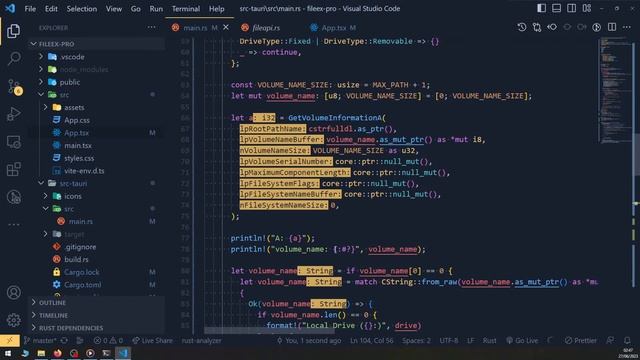
Task: Click the remote window indicator in status bar
Action: click(10, 340)
